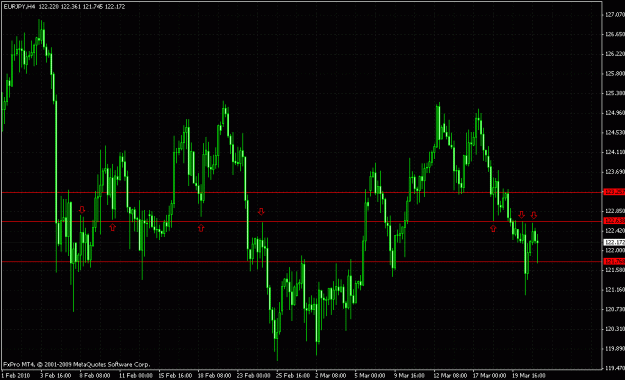
Task: Click the '3 Feb 16:00' time axis label
Action: point(55,375)
